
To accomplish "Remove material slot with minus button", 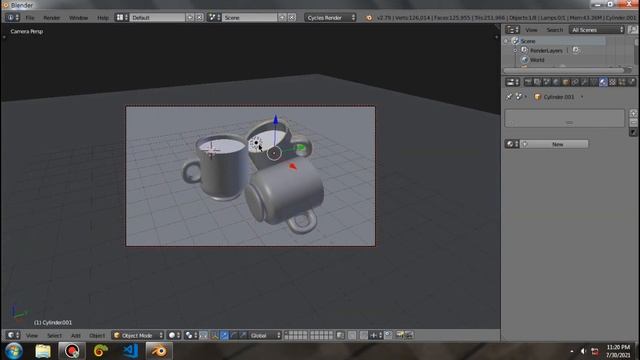I will coord(633,122).
